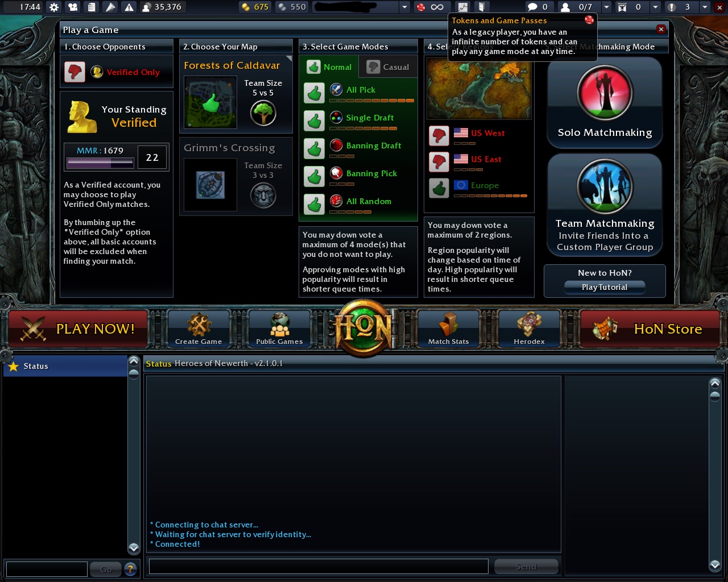Open the settings gear in the top bar

(53, 7)
